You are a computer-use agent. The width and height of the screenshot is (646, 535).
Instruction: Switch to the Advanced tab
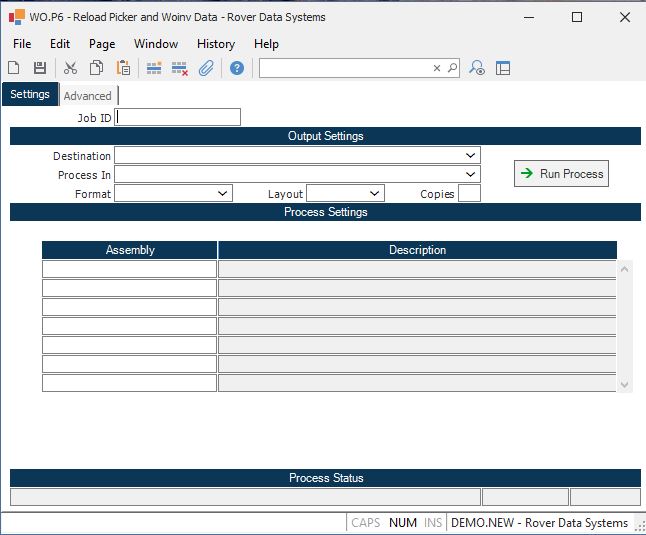point(88,96)
